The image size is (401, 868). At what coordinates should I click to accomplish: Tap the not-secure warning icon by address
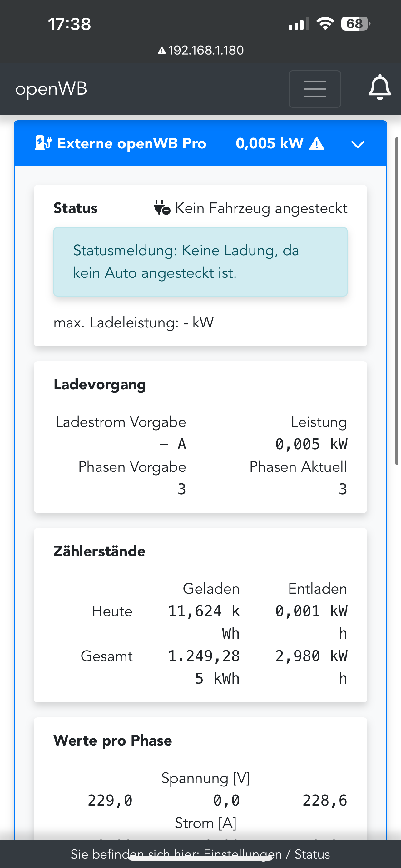click(161, 51)
